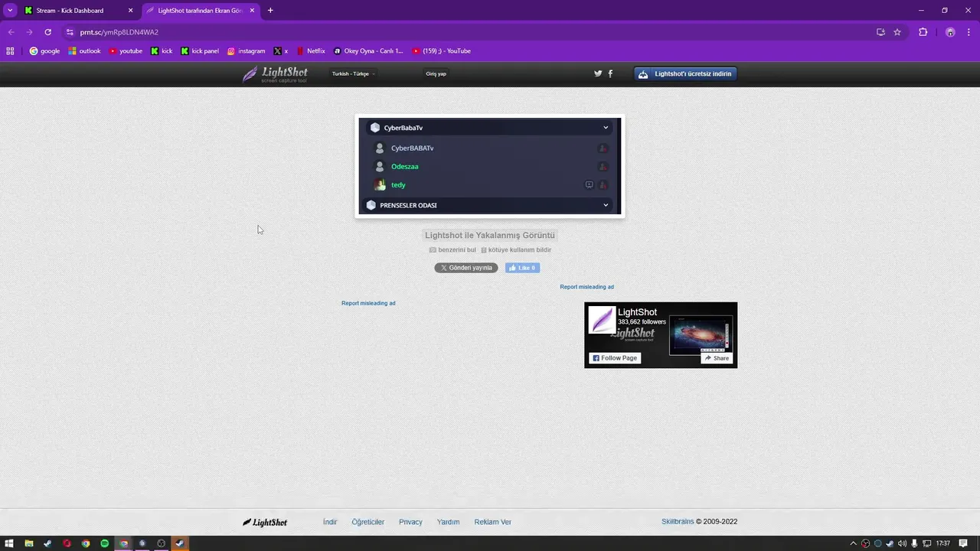Click the site information icon in address bar
The image size is (980, 551).
[x=70, y=32]
